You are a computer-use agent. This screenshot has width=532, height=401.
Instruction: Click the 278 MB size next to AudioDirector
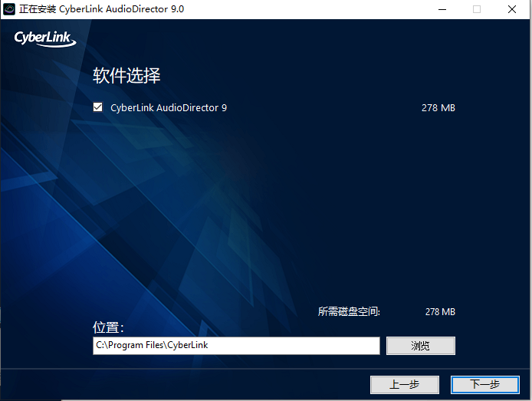click(x=438, y=108)
